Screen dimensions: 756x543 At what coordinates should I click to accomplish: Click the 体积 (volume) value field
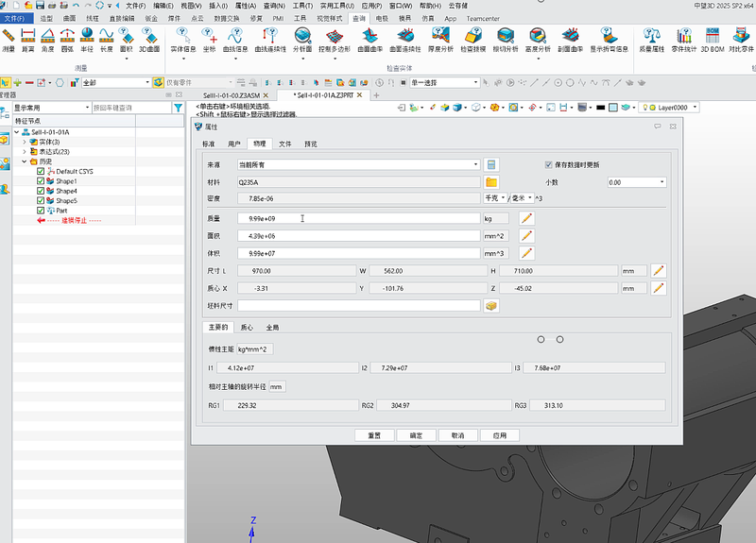click(x=358, y=253)
